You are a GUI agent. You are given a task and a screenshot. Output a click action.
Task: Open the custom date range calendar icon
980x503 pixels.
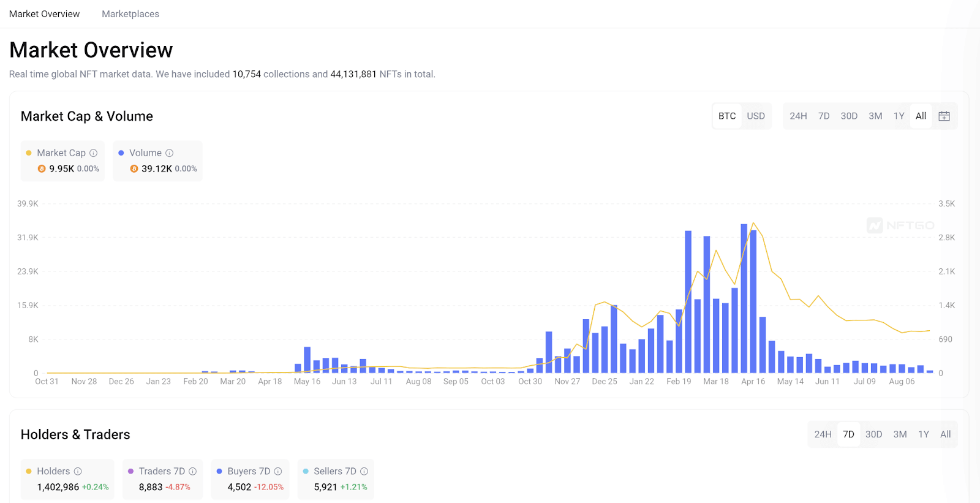944,116
